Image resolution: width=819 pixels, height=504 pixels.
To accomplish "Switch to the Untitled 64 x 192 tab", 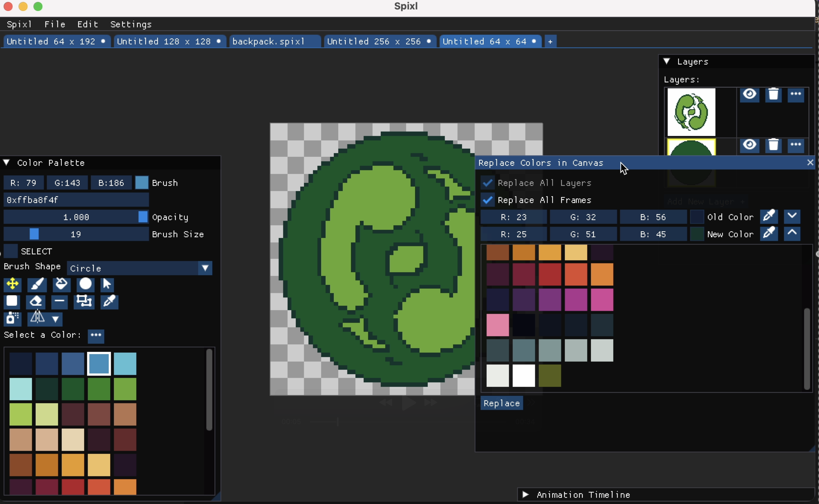I will (x=57, y=41).
